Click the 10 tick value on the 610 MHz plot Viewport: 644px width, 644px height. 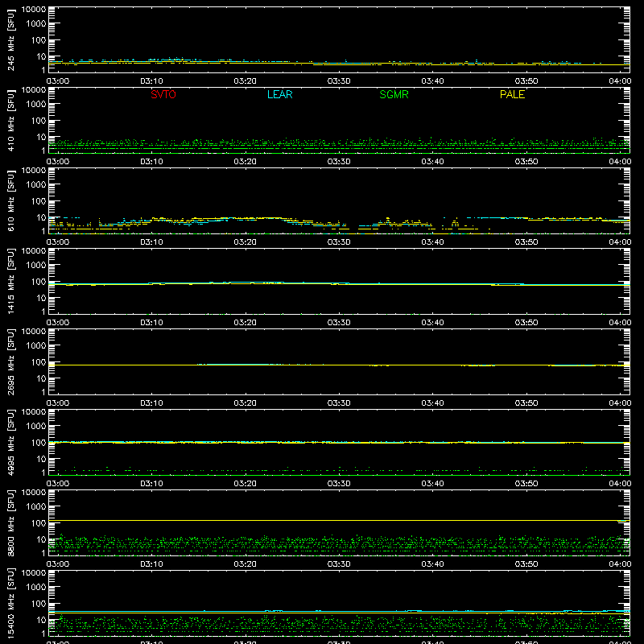point(42,217)
